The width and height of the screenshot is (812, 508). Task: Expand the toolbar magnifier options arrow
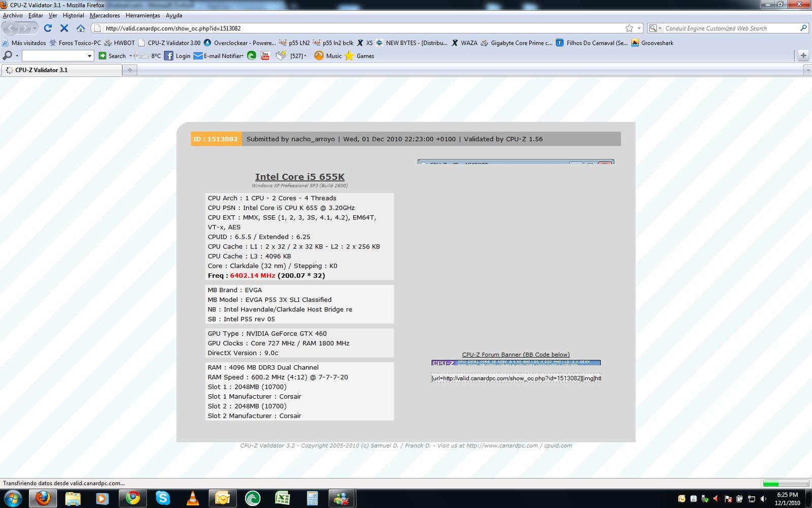tap(17, 56)
